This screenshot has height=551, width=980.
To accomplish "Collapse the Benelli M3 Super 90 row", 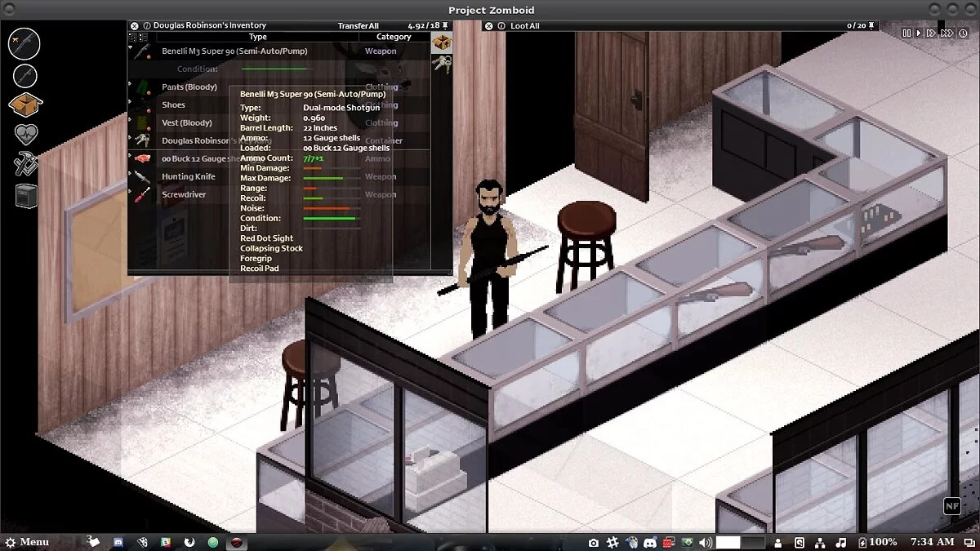I will [x=131, y=48].
